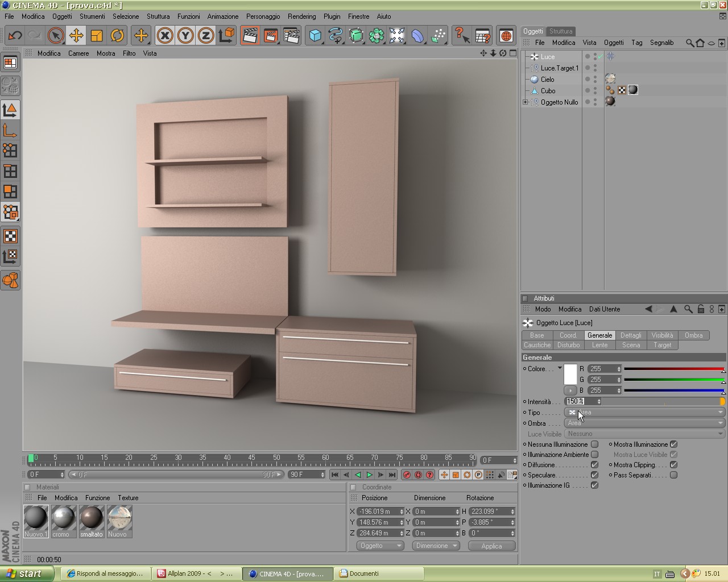Disable the Diffusione checkbox
Viewport: 728px width, 582px height.
(x=594, y=465)
